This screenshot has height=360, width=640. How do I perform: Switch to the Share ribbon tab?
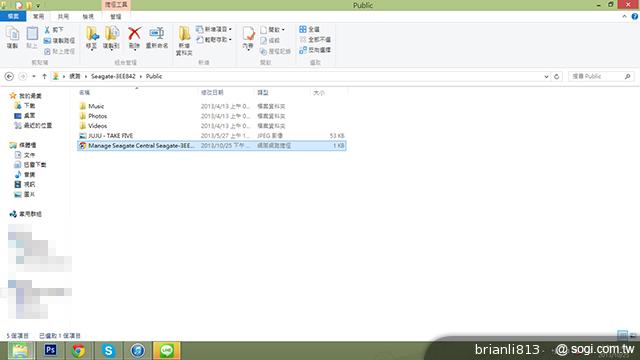[63, 16]
